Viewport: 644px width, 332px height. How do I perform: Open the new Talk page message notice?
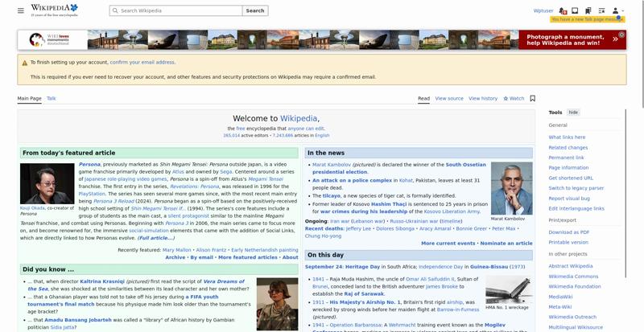click(588, 19)
